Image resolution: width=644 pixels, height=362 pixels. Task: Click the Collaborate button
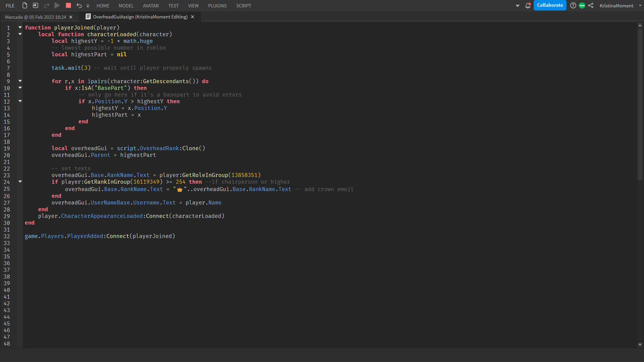pos(550,5)
